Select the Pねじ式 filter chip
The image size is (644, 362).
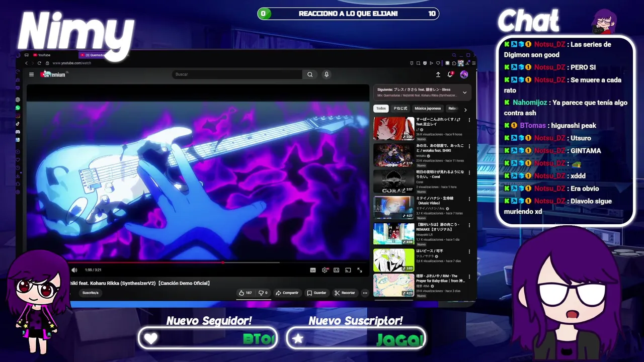(400, 109)
